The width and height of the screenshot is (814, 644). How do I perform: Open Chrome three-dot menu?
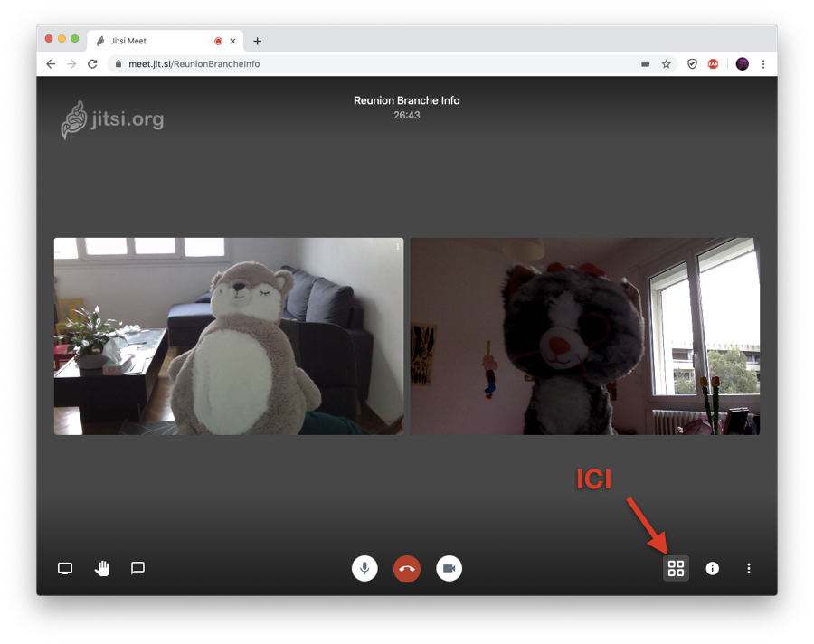pos(763,64)
